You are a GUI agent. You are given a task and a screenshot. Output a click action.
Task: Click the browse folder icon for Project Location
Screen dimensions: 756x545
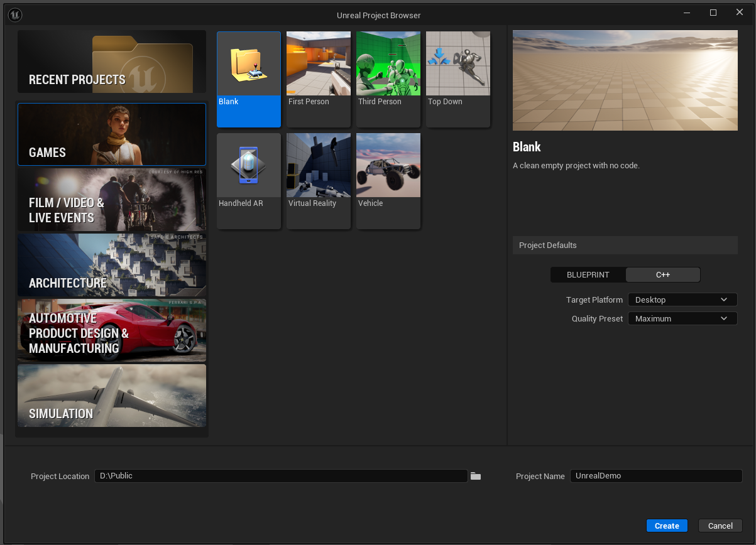476,477
